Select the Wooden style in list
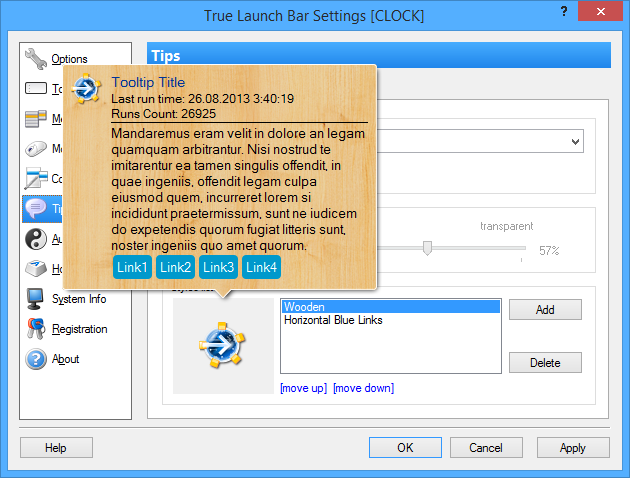 [x=391, y=307]
